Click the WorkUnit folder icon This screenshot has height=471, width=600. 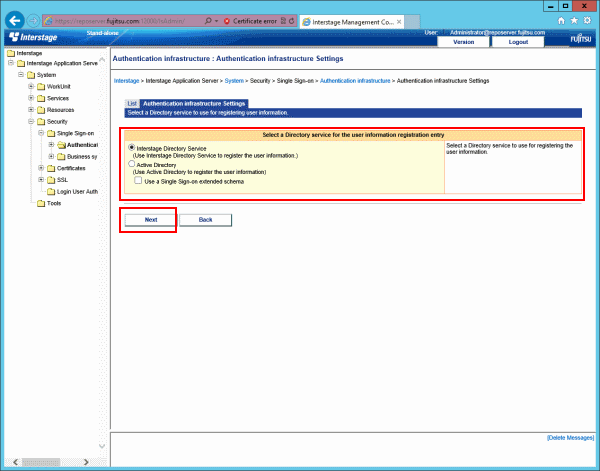click(41, 87)
